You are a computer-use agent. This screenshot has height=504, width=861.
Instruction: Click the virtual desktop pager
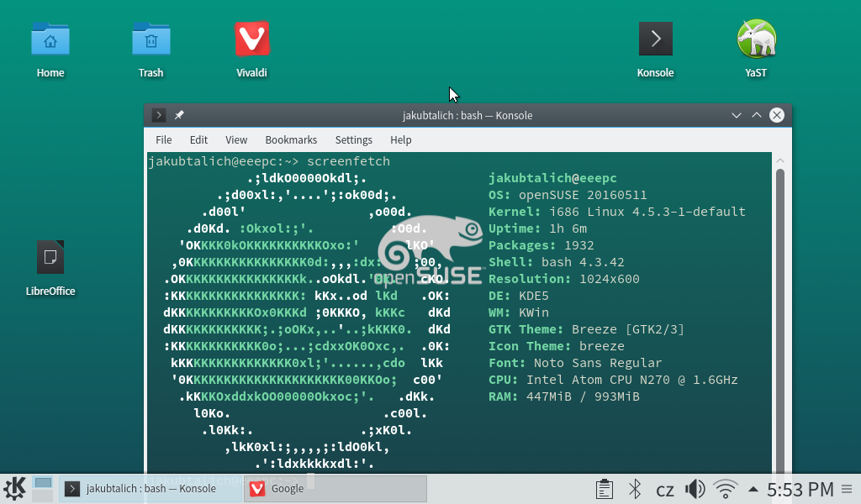(42, 489)
